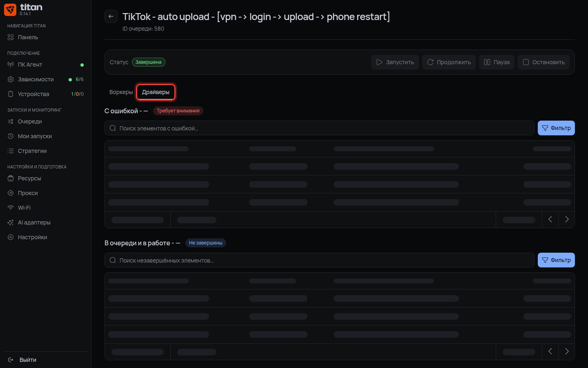Open Зависимости in the sidebar
Viewport: 588px width, 368px height.
click(45, 79)
